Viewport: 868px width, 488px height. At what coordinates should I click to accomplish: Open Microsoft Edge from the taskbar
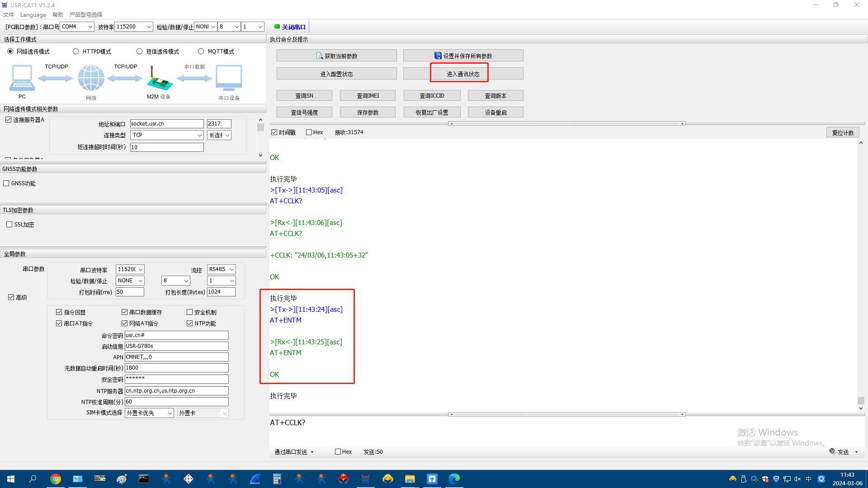click(x=454, y=479)
